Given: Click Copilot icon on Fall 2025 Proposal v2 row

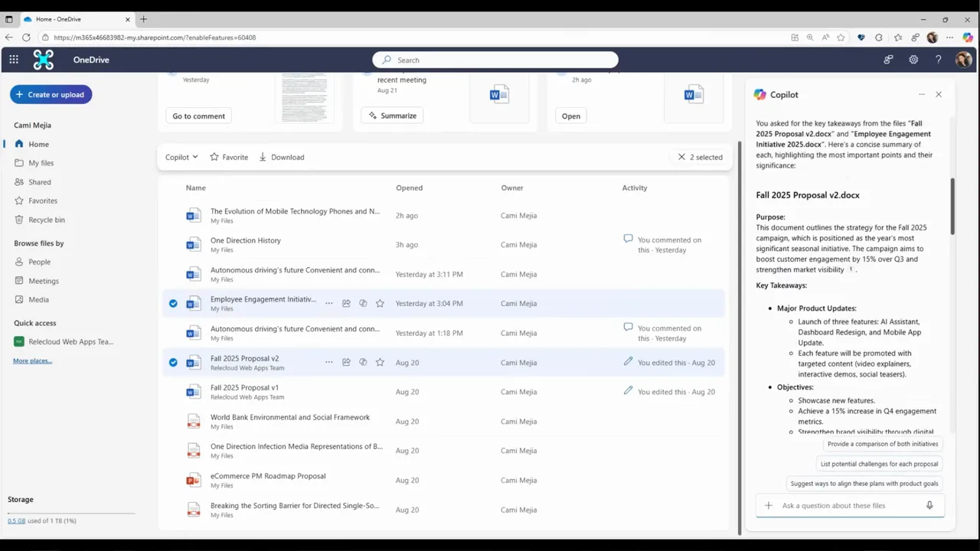Looking at the screenshot, I should [363, 363].
